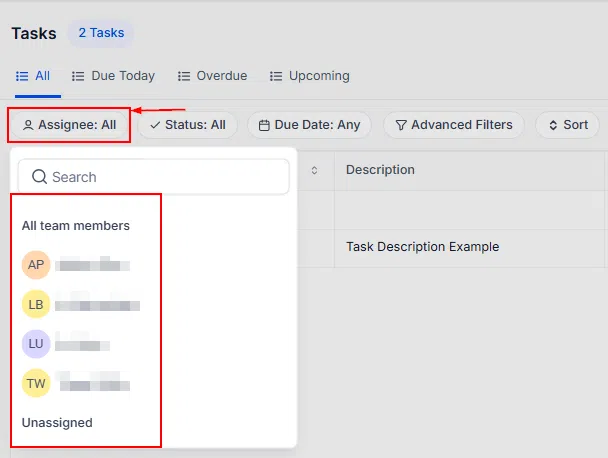Click the list icon on Upcoming tab

[x=276, y=76]
